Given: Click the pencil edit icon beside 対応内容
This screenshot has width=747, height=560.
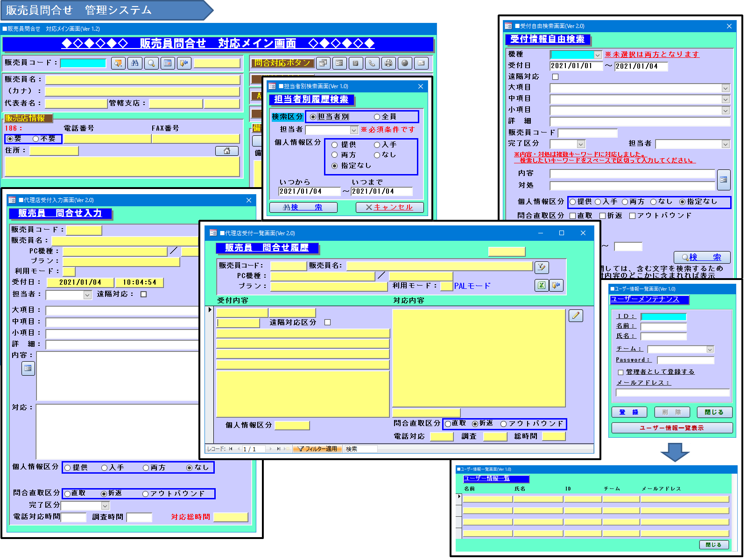Looking at the screenshot, I should click(x=576, y=316).
